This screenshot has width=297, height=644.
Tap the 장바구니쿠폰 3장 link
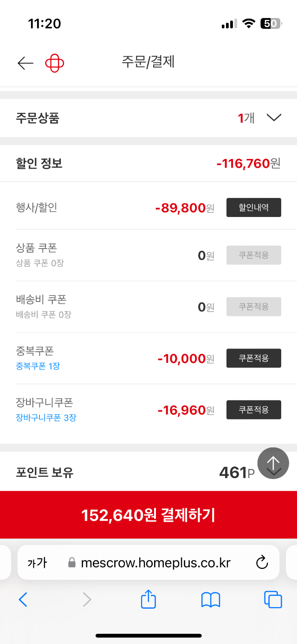(46, 418)
